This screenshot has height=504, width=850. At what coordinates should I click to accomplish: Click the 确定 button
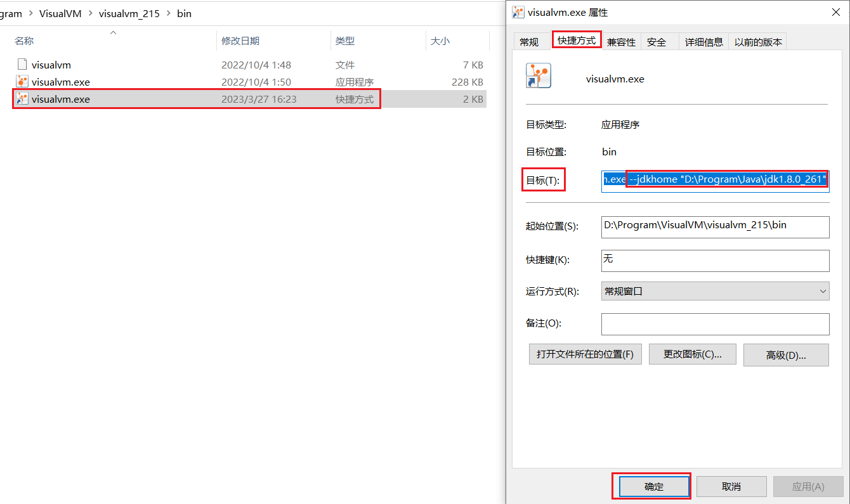654,486
